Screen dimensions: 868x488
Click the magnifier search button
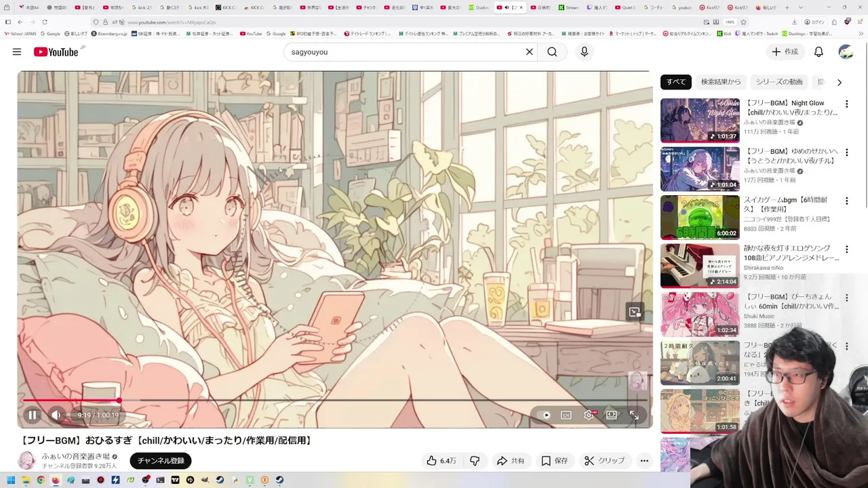552,52
